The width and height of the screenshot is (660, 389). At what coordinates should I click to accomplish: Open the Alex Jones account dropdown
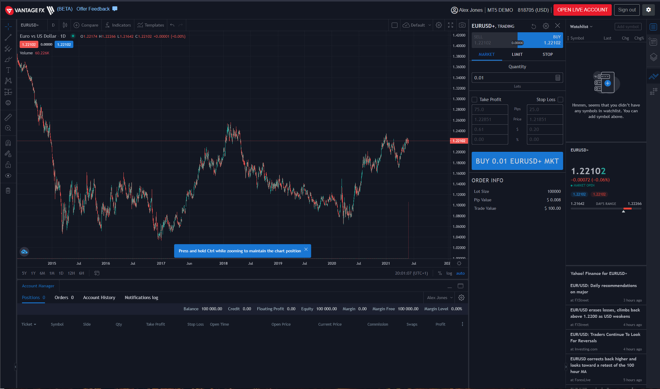pos(439,298)
